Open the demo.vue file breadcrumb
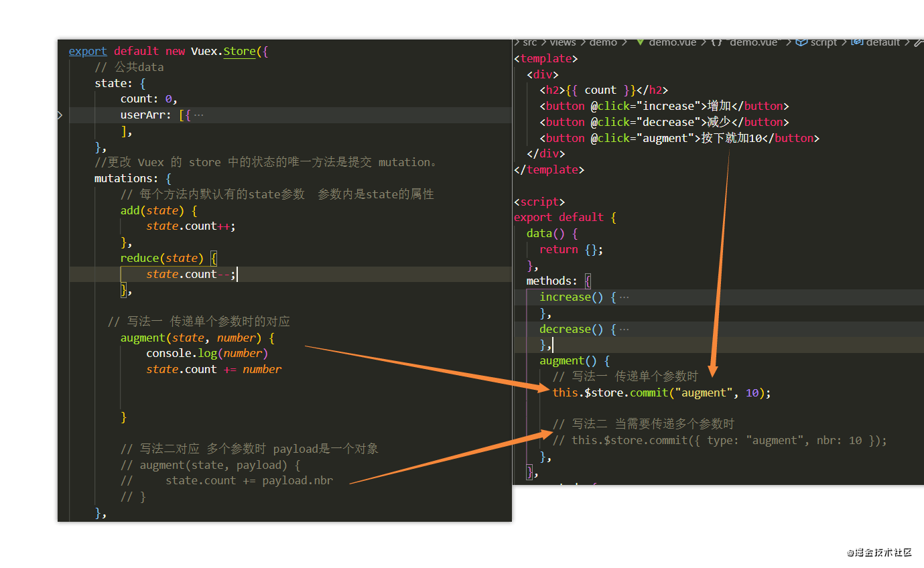Image resolution: width=924 pixels, height=568 pixels. [x=673, y=42]
